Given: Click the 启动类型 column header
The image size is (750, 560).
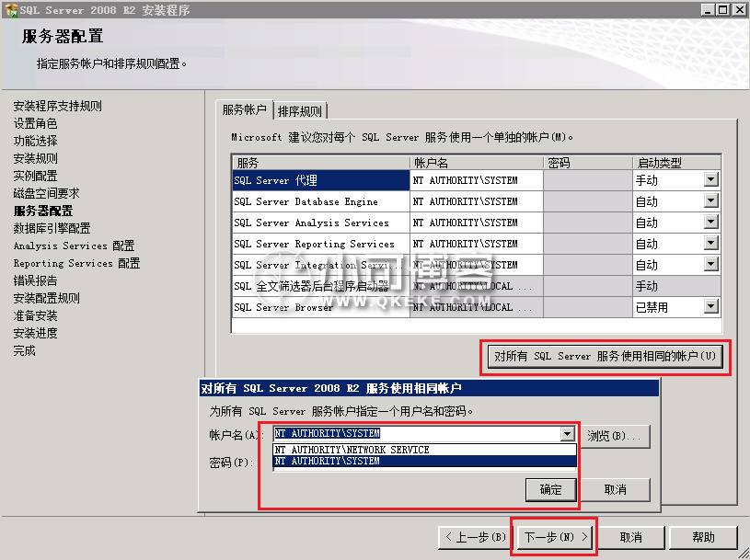Looking at the screenshot, I should (x=676, y=163).
